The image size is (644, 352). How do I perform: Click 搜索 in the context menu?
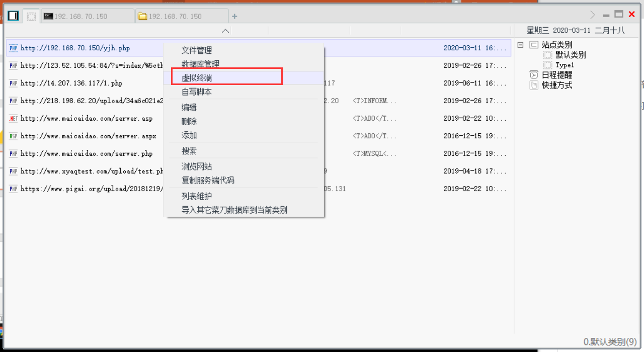(190, 150)
